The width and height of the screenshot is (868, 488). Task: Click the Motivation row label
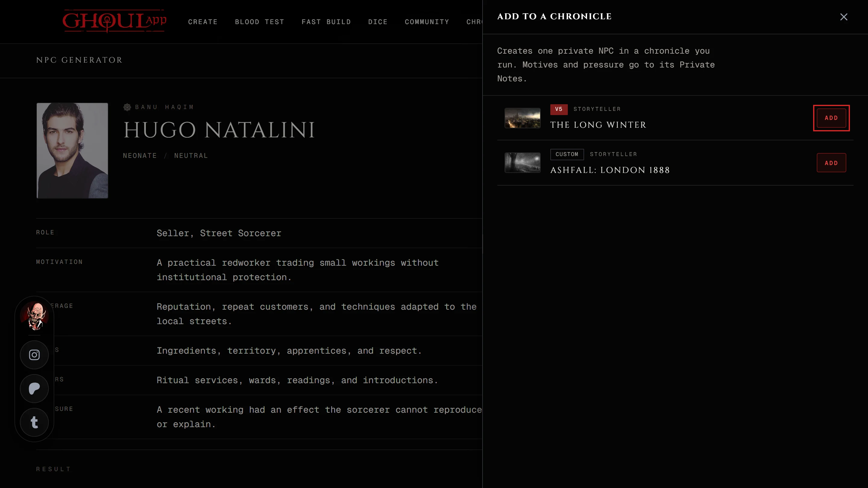point(59,262)
